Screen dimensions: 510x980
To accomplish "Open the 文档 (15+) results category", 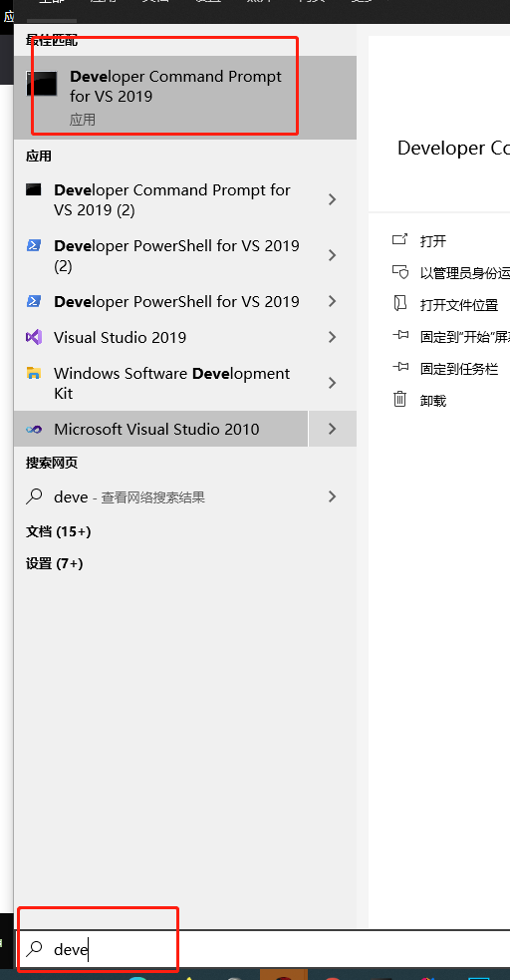I will [58, 532].
